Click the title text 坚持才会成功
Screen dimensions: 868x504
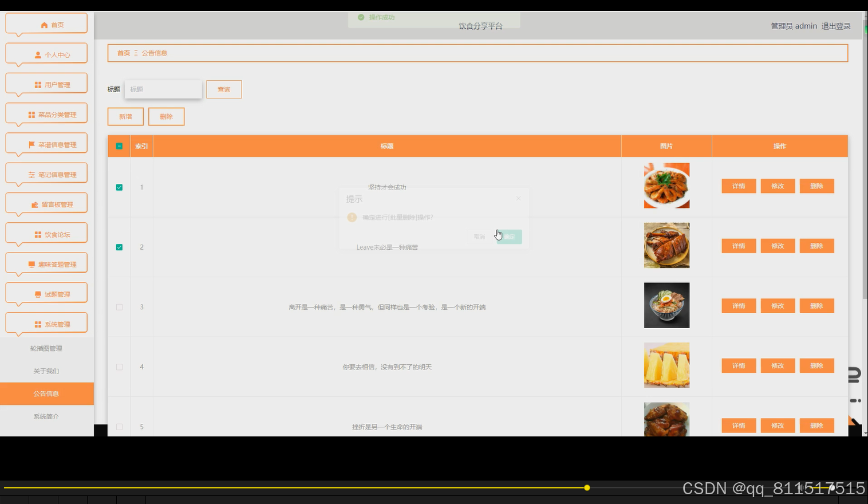pyautogui.click(x=387, y=187)
